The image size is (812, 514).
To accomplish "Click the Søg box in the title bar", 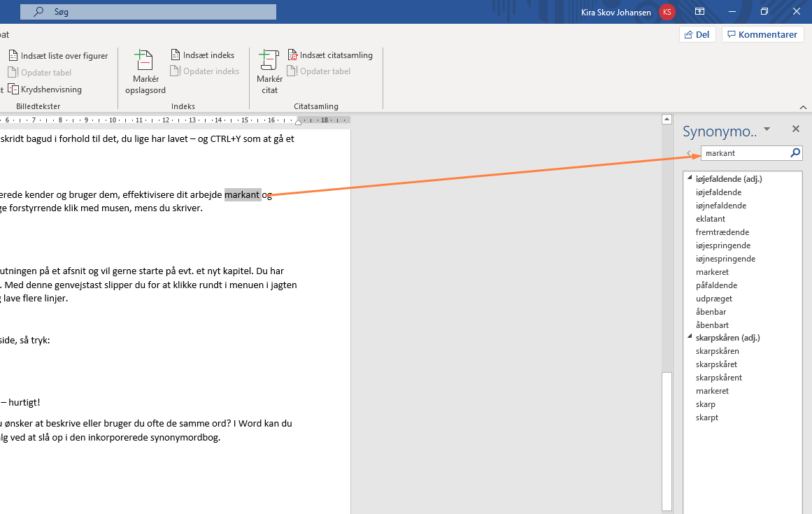I will tap(148, 12).
